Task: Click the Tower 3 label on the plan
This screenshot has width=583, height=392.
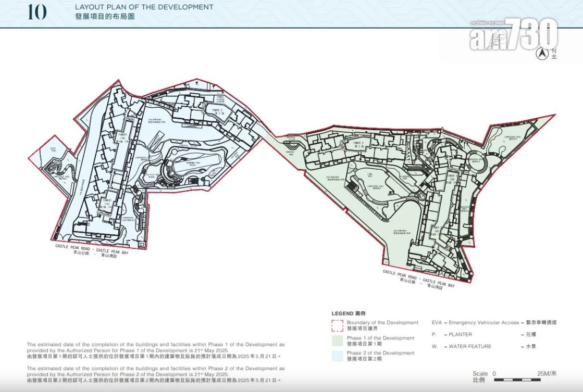Action: click(357, 144)
